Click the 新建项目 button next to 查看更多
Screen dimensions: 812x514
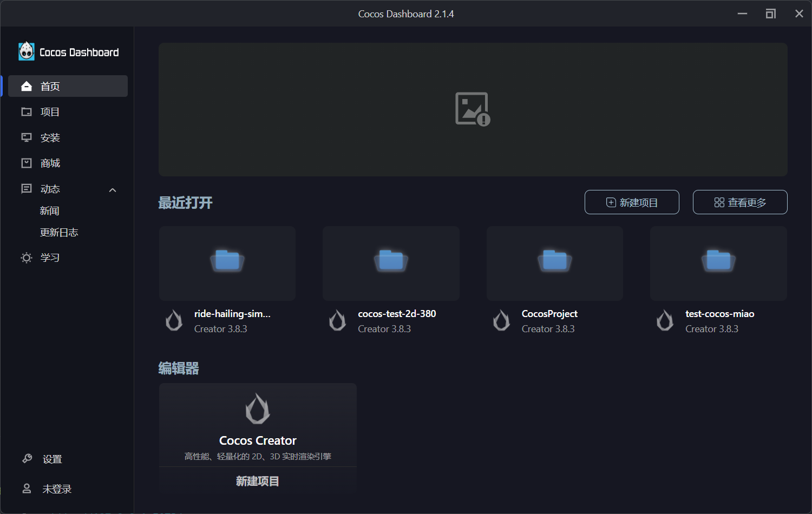click(632, 202)
